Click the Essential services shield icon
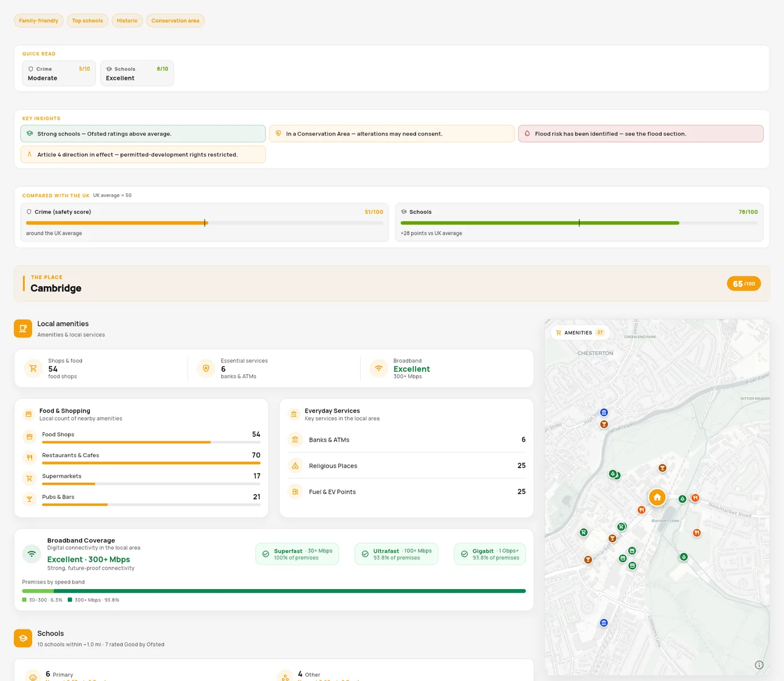The width and height of the screenshot is (784, 681). click(x=206, y=369)
